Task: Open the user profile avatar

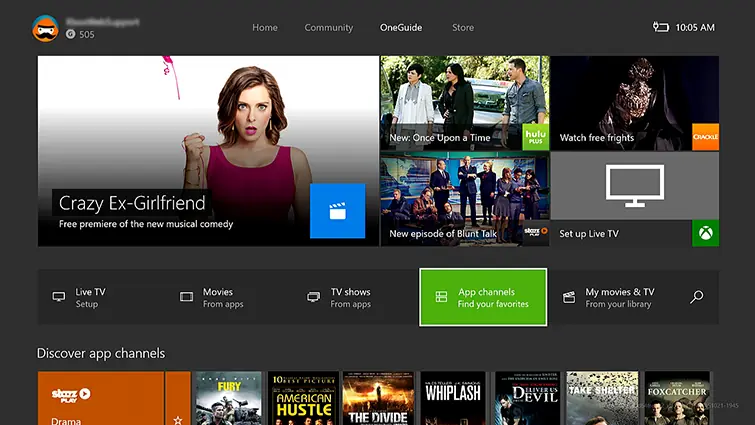Action: click(x=46, y=28)
